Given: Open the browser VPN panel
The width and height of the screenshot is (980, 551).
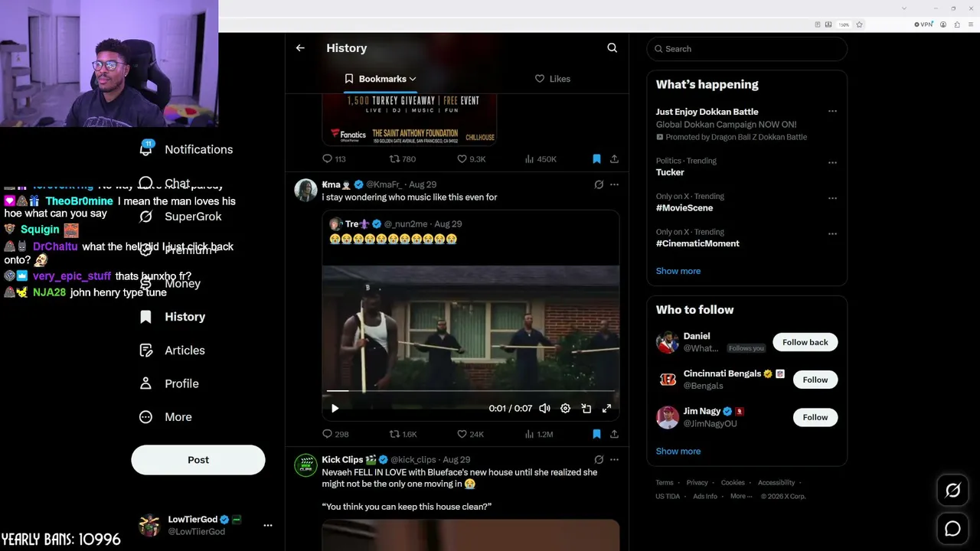Looking at the screenshot, I should click(923, 24).
